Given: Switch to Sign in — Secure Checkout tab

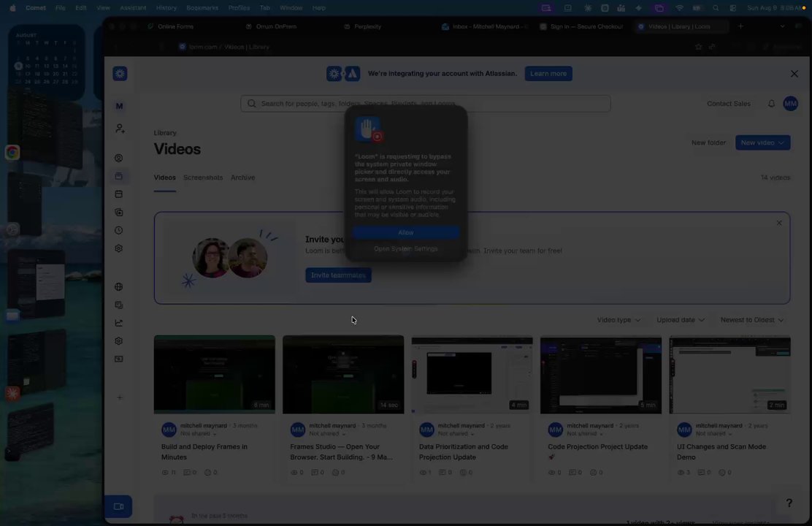Looking at the screenshot, I should point(581,26).
